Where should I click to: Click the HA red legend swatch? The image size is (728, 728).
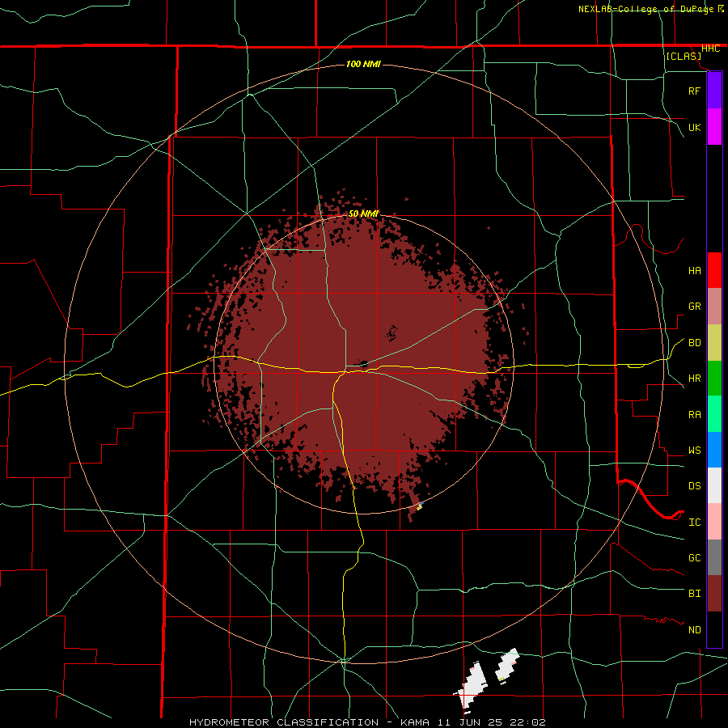click(714, 270)
